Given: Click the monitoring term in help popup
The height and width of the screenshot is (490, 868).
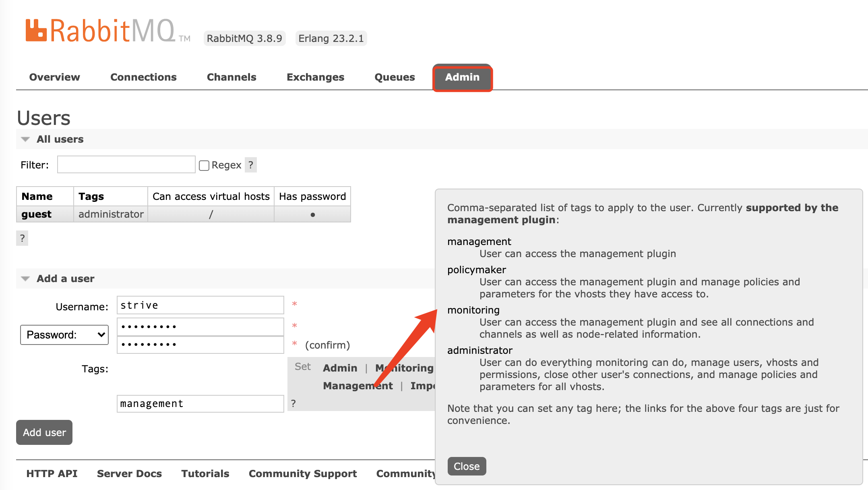Looking at the screenshot, I should 473,310.
